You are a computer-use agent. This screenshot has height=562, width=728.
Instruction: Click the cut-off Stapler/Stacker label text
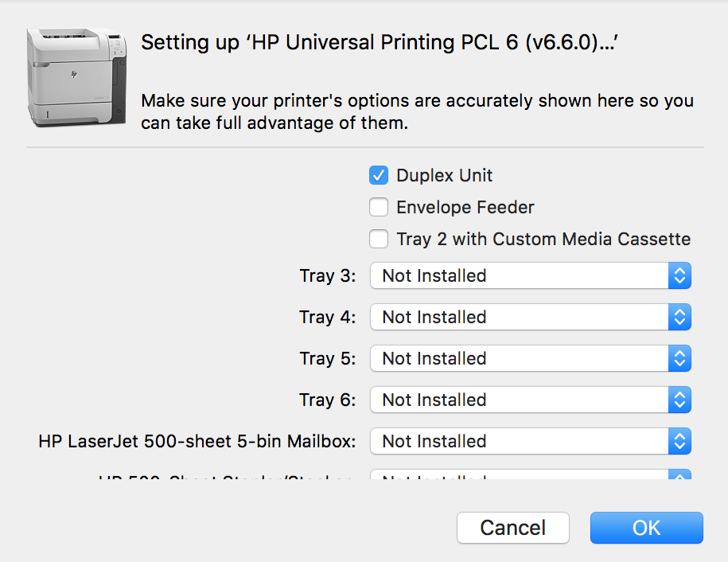[x=227, y=477]
